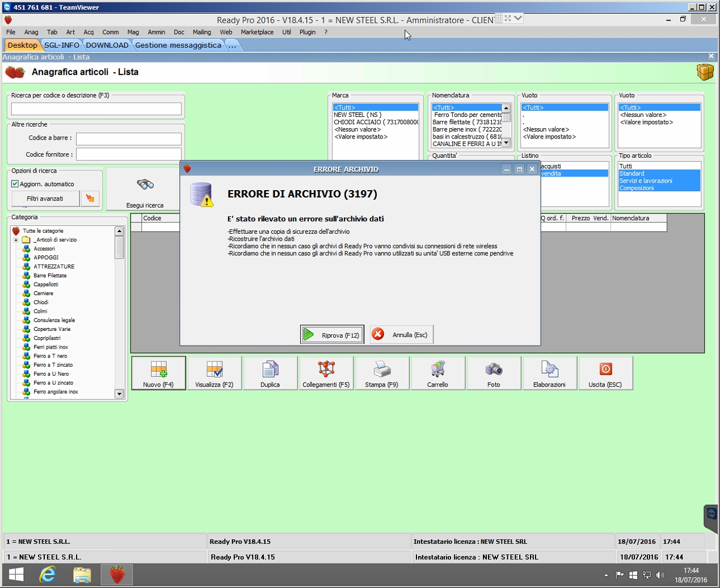The image size is (720, 588).
Task: Select the Desktop tab
Action: pos(23,45)
